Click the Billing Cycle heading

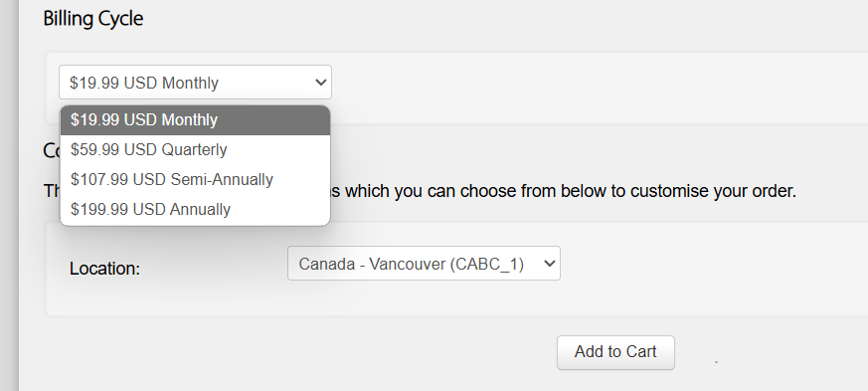click(x=93, y=18)
